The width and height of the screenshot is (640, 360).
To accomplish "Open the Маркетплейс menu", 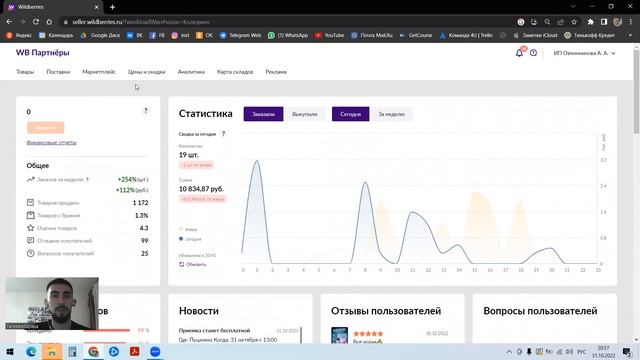I will [99, 72].
